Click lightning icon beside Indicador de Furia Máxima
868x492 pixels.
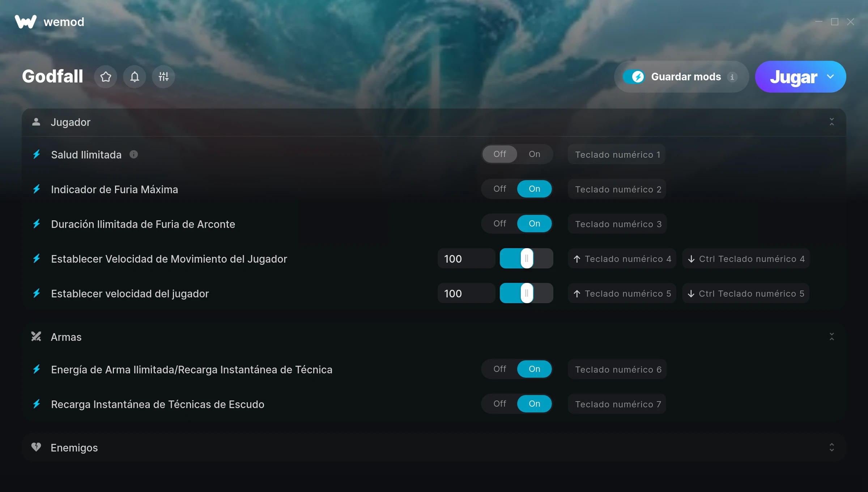click(x=37, y=189)
